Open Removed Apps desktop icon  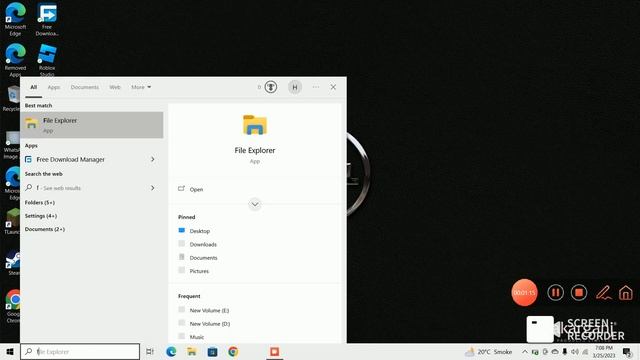click(x=15, y=60)
